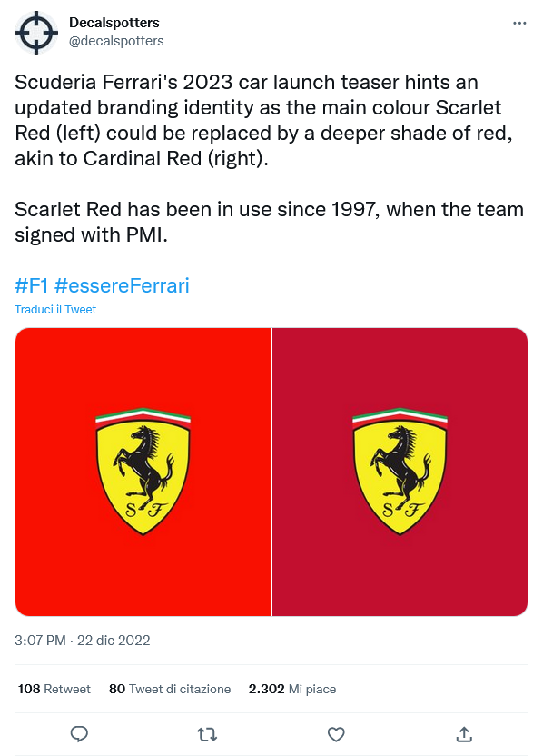Open the three-dot more options menu
The height and width of the screenshot is (756, 543).
click(x=519, y=23)
